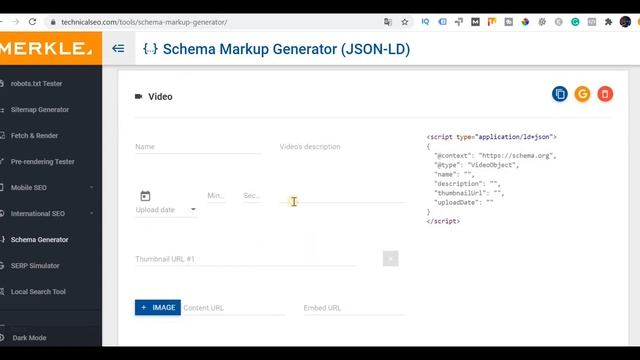Click the translate icon in address bar

tap(388, 22)
